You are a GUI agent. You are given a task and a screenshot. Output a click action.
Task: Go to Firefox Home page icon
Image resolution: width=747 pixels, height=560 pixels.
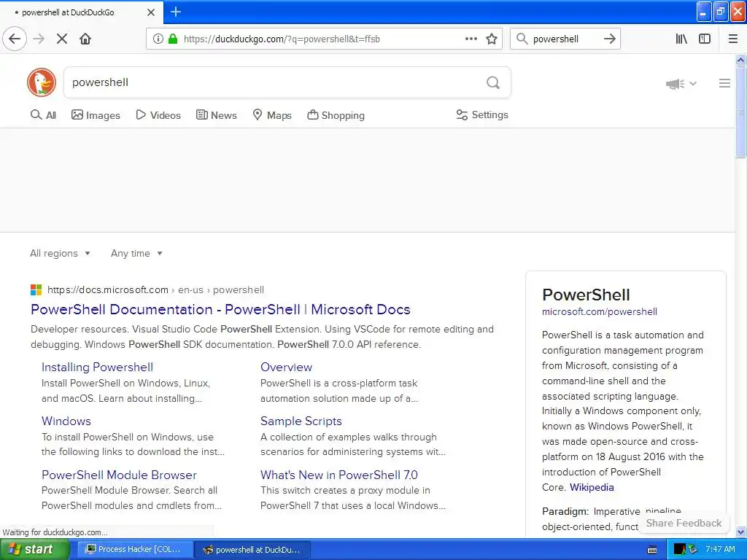click(x=85, y=39)
